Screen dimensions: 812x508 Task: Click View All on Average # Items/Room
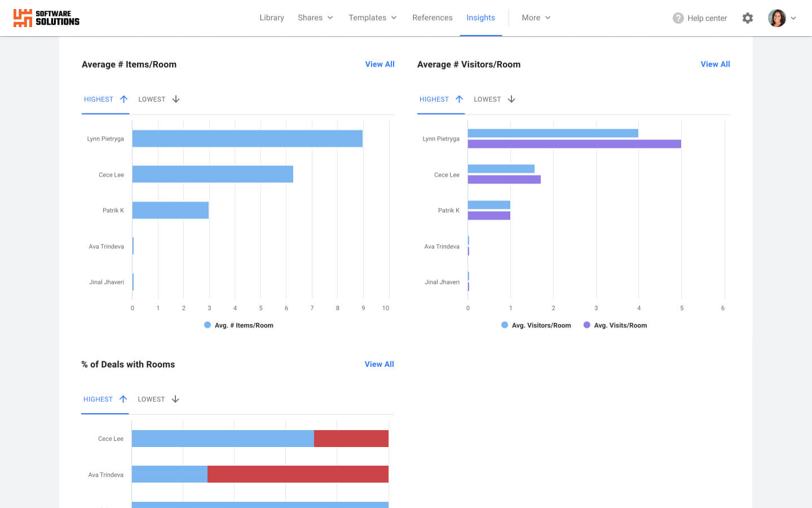coord(379,64)
